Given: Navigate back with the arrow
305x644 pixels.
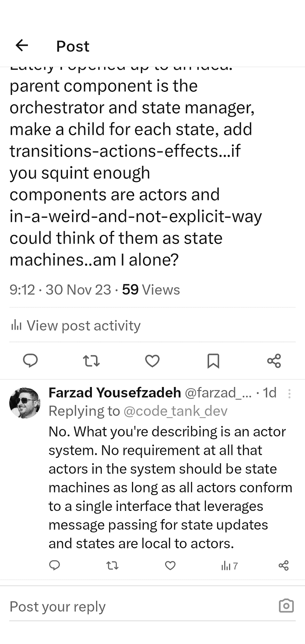Looking at the screenshot, I should coord(22,46).
